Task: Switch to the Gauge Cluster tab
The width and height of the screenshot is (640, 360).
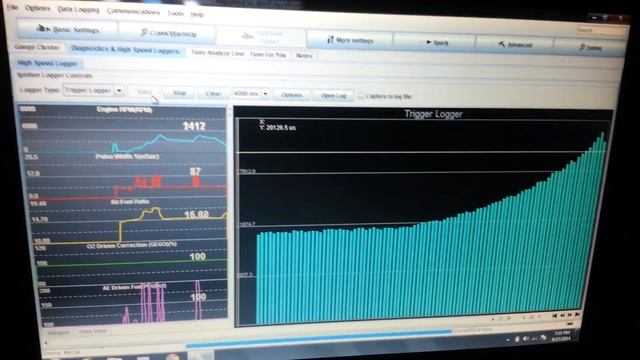Action: (37, 47)
